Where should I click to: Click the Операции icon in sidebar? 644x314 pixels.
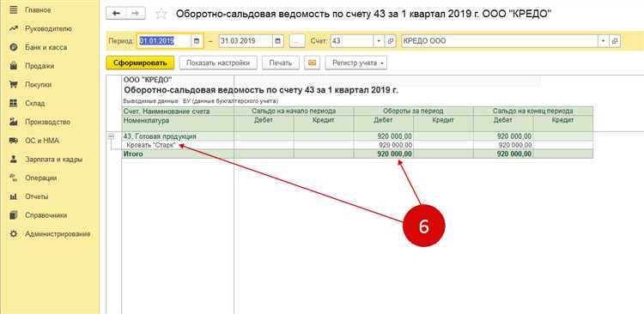14,178
